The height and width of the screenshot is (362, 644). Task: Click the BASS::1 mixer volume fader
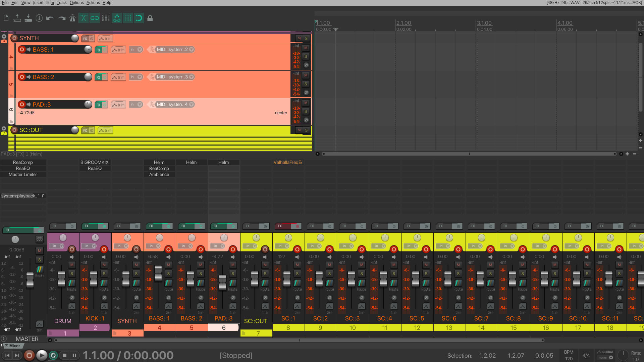point(158,273)
